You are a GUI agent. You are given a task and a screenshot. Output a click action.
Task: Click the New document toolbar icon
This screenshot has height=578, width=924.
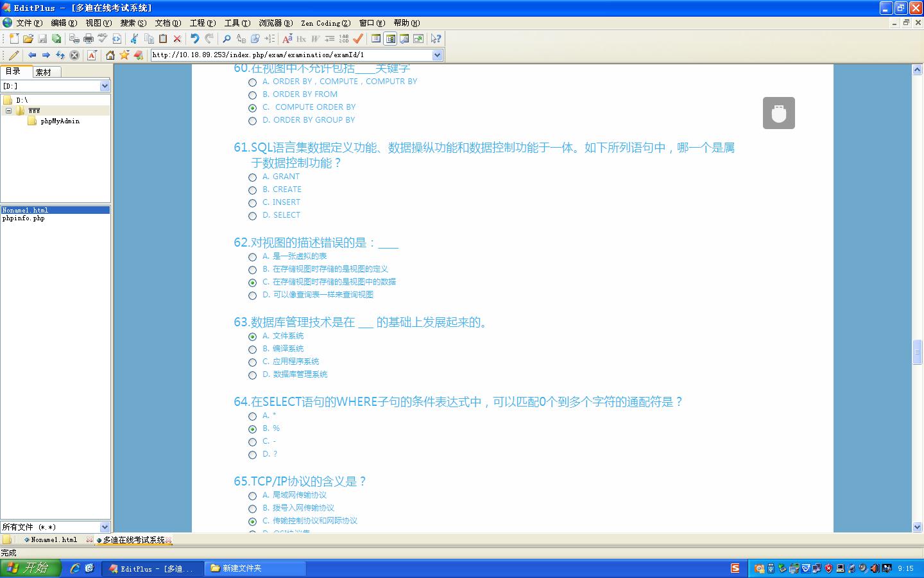(14, 39)
